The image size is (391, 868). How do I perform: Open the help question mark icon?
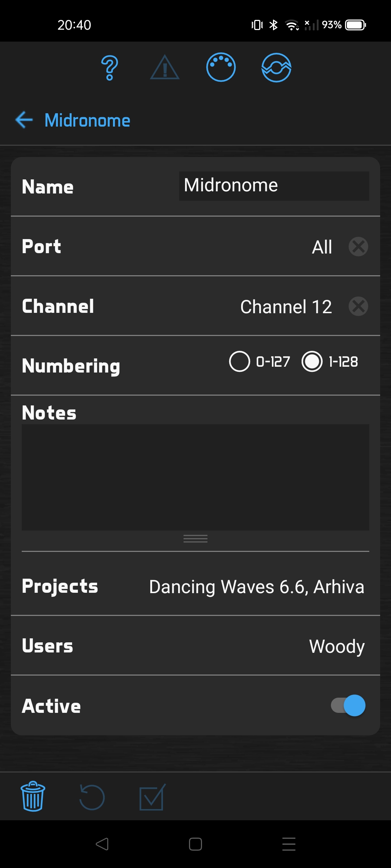(110, 68)
